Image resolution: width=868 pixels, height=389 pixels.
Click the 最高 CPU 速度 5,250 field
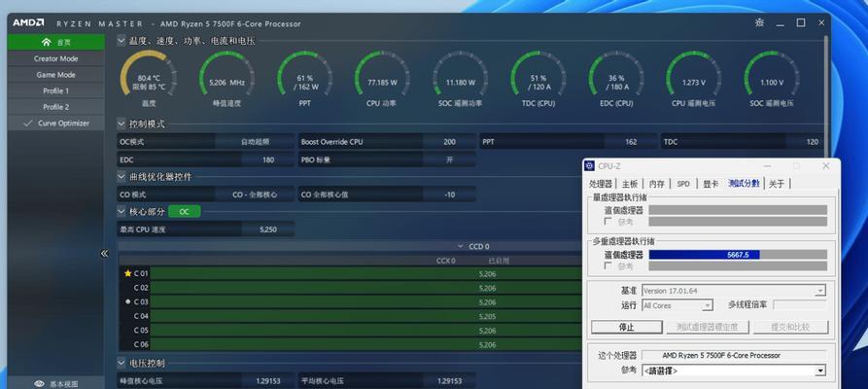[206, 229]
